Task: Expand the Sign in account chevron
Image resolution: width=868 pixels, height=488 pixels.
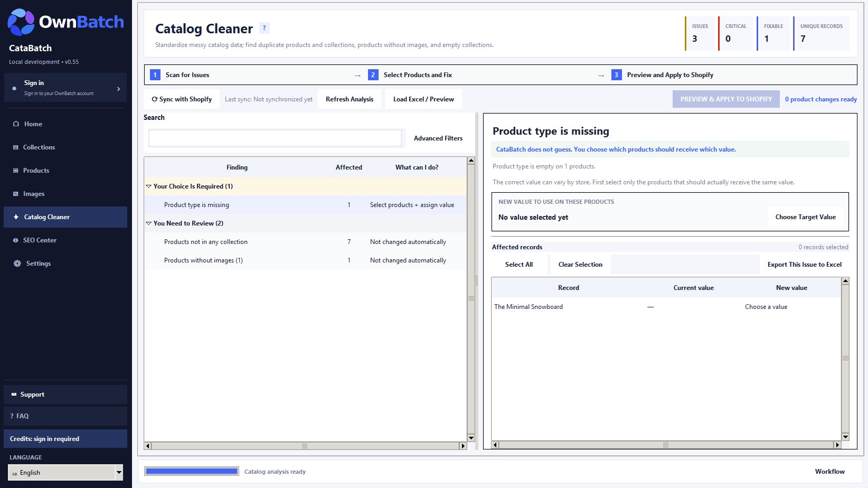Action: click(118, 89)
